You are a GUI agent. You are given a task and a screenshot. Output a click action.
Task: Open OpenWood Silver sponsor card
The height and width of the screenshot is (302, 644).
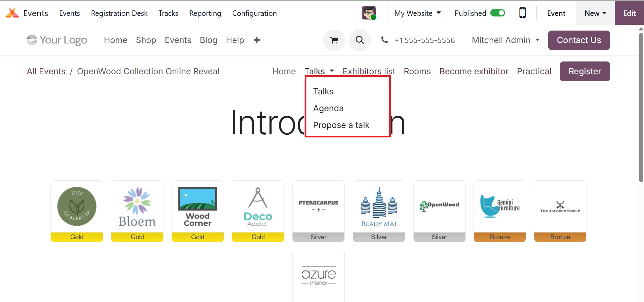tap(440, 211)
